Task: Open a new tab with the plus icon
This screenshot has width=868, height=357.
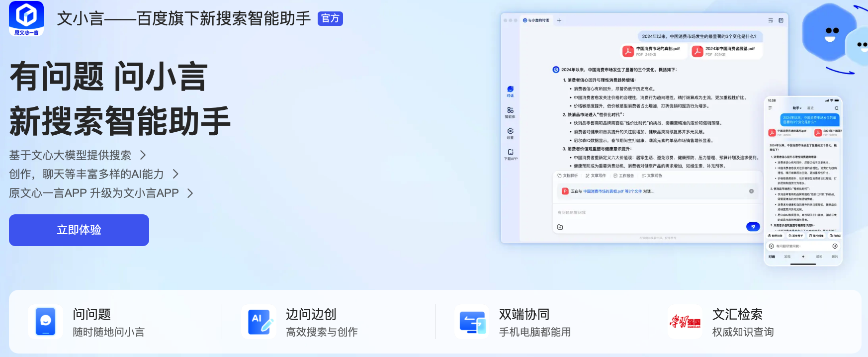Action: click(559, 20)
